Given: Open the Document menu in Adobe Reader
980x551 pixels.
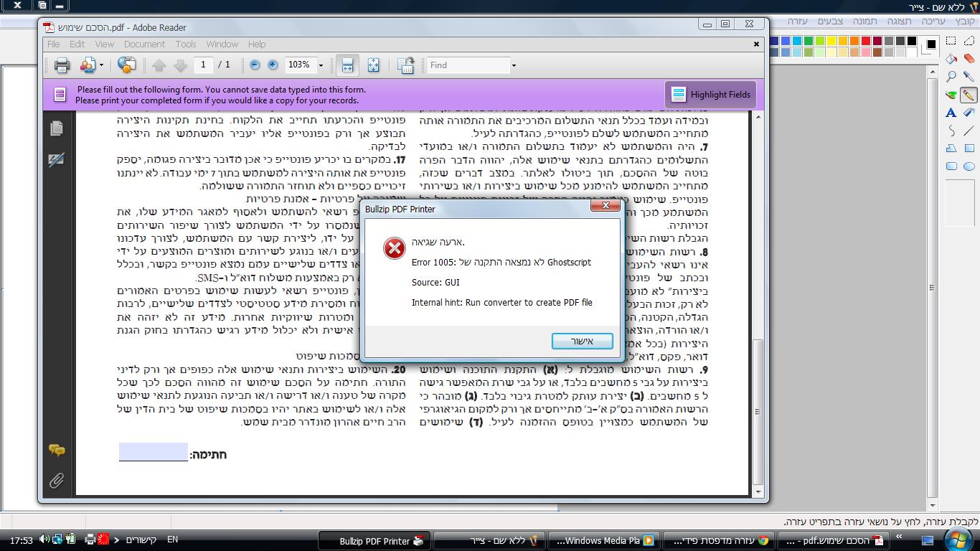Looking at the screenshot, I should click(x=144, y=44).
